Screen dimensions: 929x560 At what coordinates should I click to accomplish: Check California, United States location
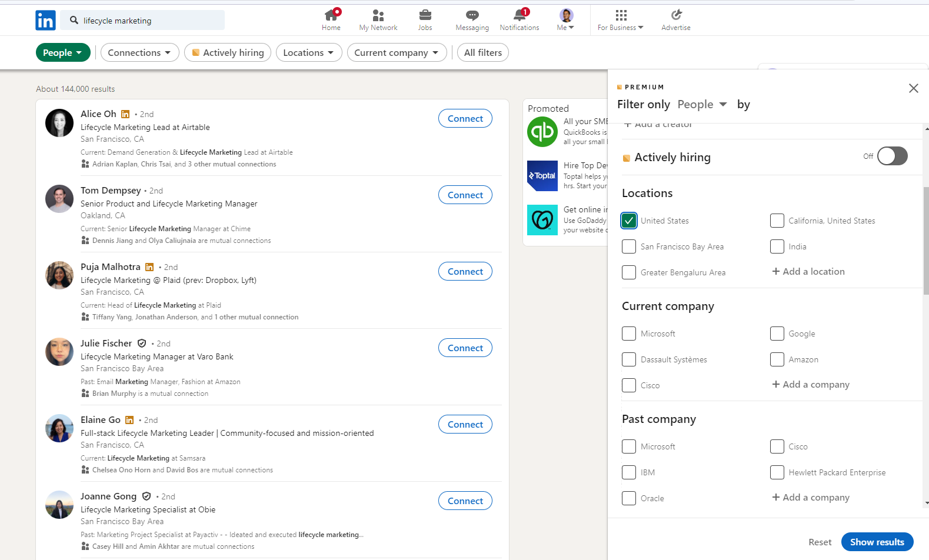(x=777, y=221)
